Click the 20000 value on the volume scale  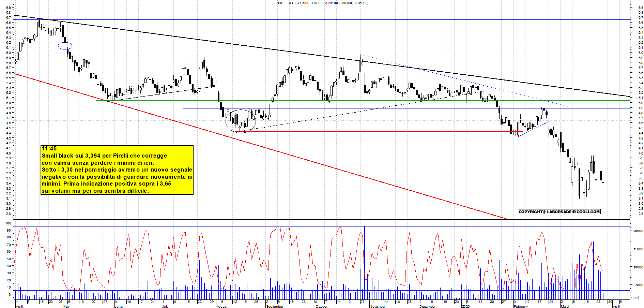(638, 231)
